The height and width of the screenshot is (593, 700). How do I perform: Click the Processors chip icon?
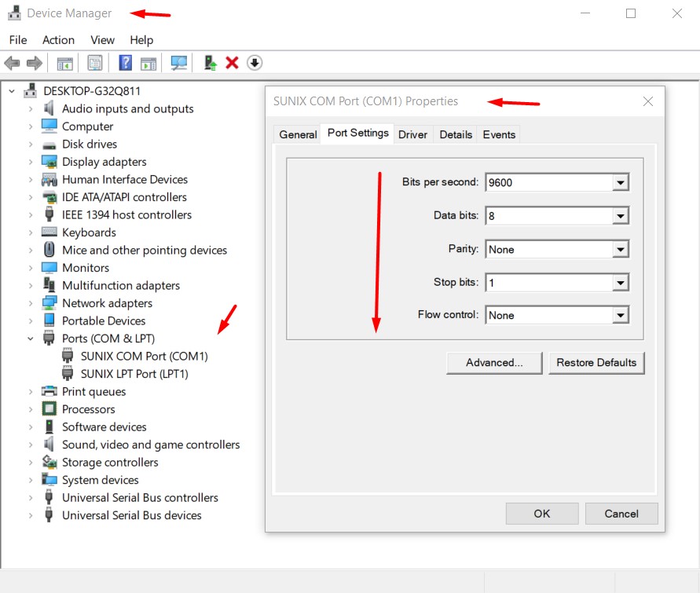coord(49,408)
